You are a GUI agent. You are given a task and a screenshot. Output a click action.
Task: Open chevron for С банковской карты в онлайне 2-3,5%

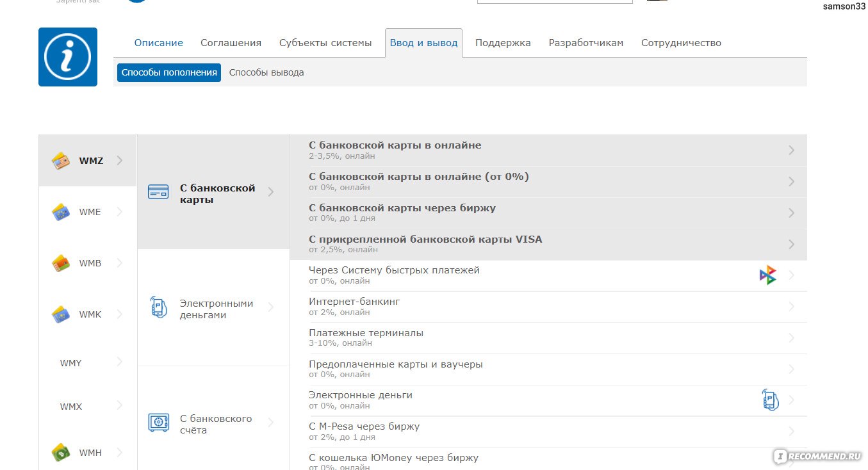coord(792,150)
